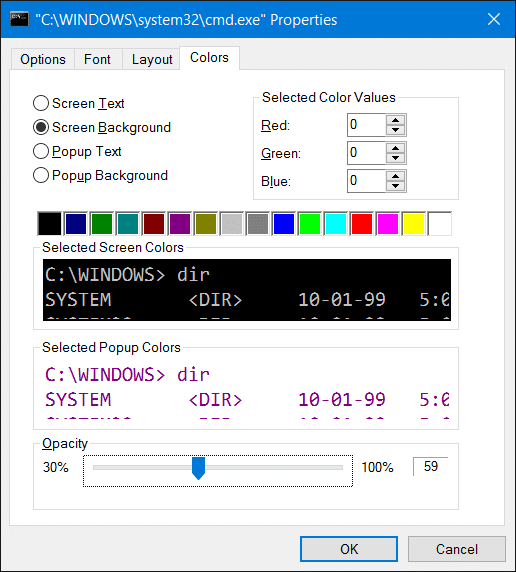Click the Red value input field
Screen dimensions: 516x572
(366, 125)
